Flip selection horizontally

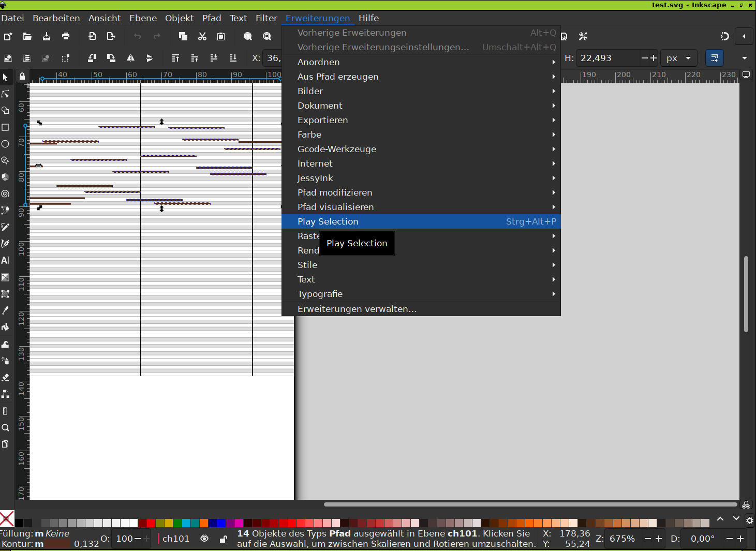pyautogui.click(x=130, y=58)
